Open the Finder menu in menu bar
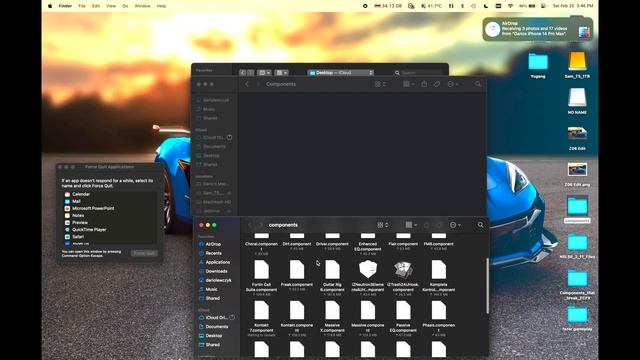The height and width of the screenshot is (360, 640). pos(65,6)
